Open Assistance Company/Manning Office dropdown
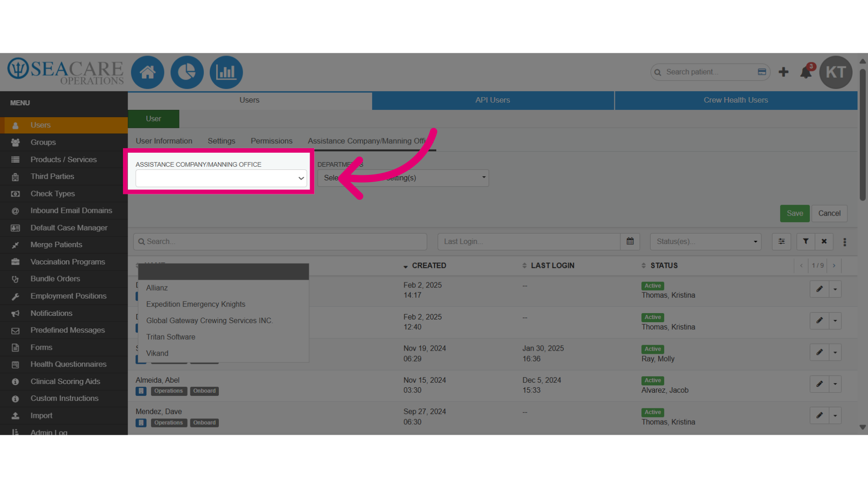868x488 pixels. [x=221, y=178]
